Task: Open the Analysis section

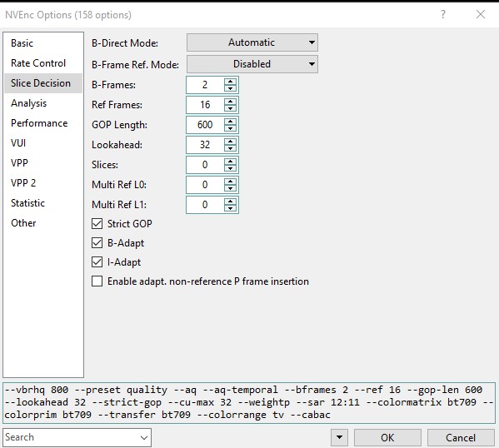Action: pyautogui.click(x=43, y=103)
